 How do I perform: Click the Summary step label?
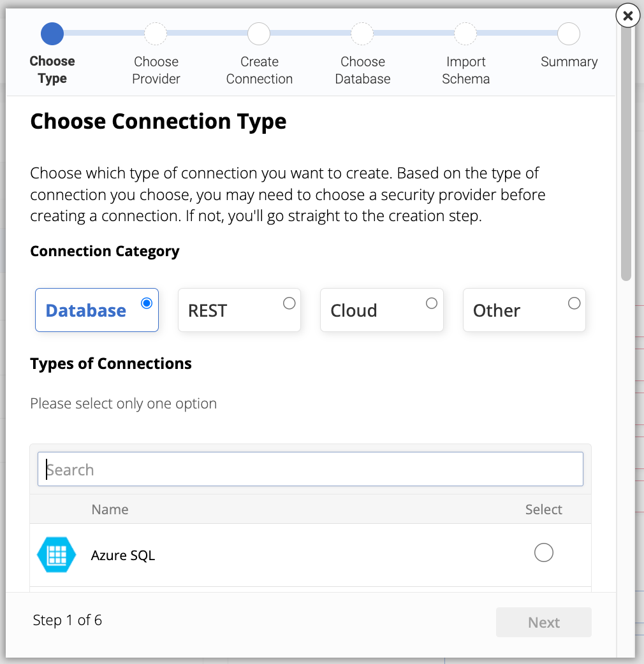[x=569, y=62]
